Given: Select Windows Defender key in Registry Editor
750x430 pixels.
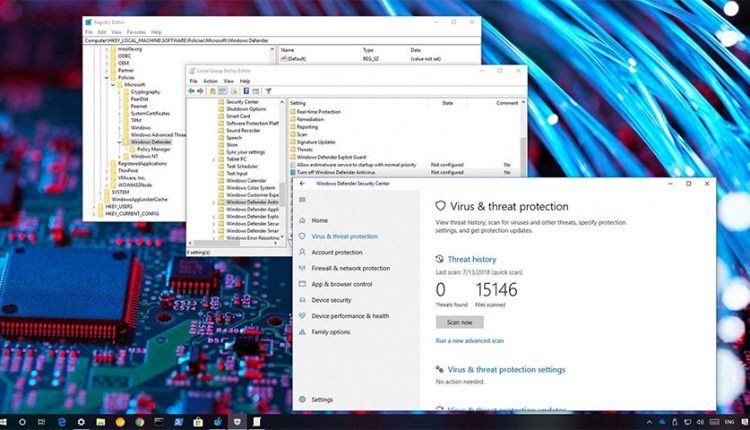Looking at the screenshot, I should (151, 142).
